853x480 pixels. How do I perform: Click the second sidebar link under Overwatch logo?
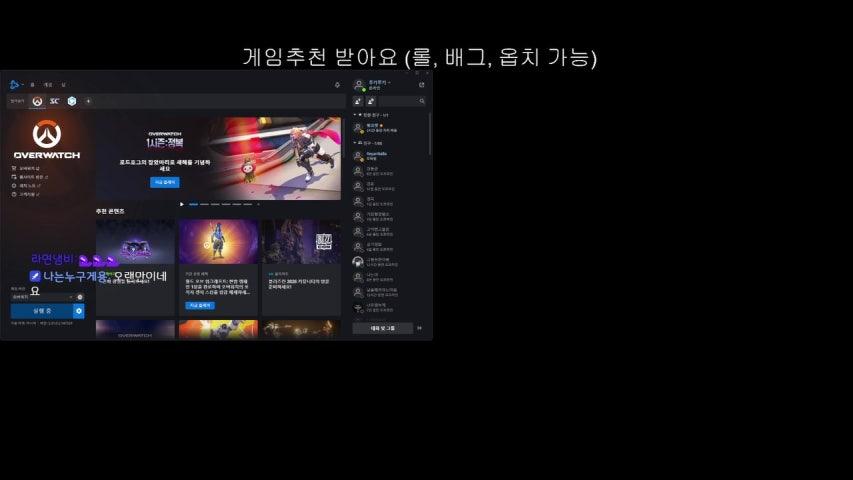30,177
